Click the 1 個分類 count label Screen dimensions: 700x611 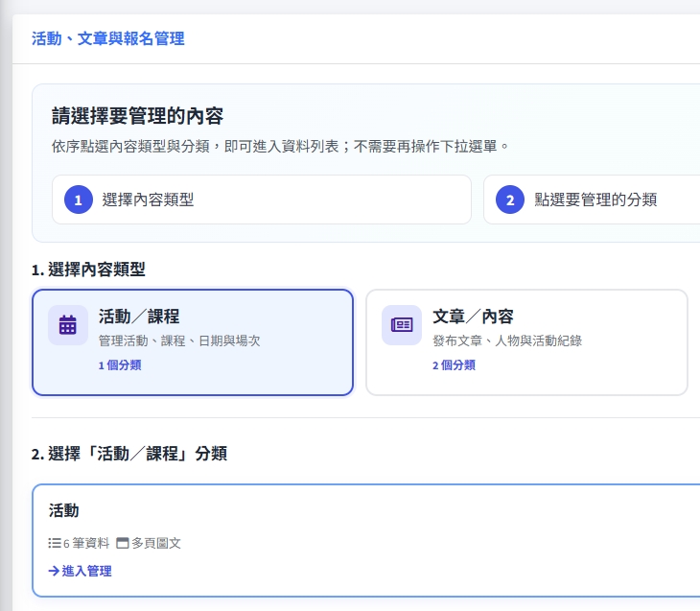coord(120,364)
